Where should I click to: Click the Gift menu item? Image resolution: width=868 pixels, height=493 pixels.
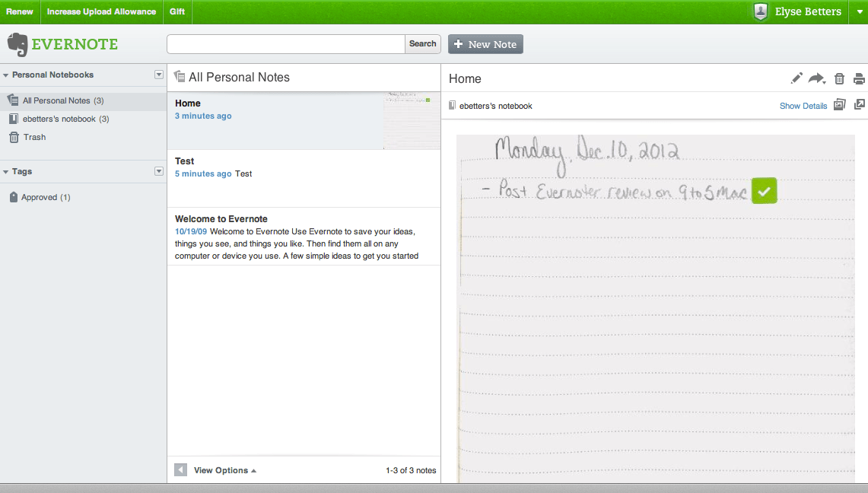[176, 11]
